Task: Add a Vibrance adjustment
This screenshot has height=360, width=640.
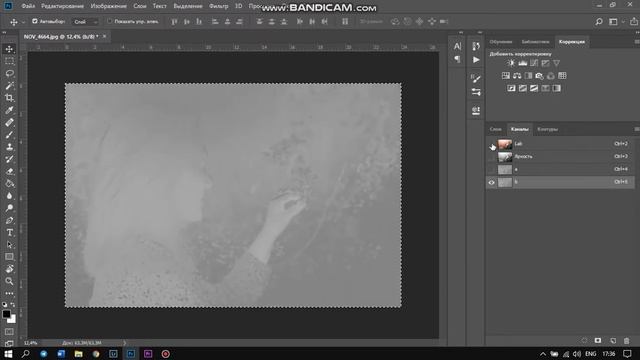Action: tap(556, 63)
